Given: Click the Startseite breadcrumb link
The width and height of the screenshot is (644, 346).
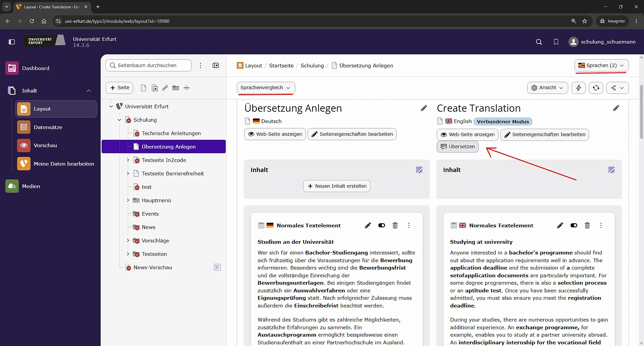Looking at the screenshot, I should 281,66.
